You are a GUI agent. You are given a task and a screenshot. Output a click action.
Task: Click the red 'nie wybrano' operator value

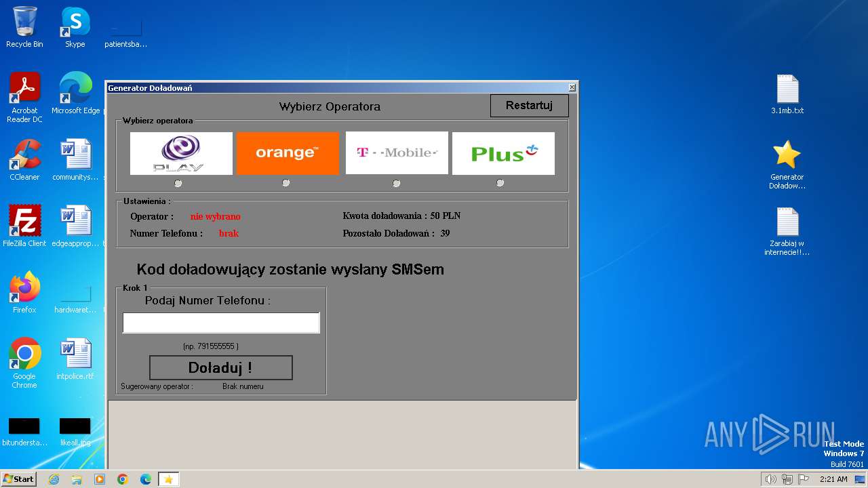click(x=216, y=217)
